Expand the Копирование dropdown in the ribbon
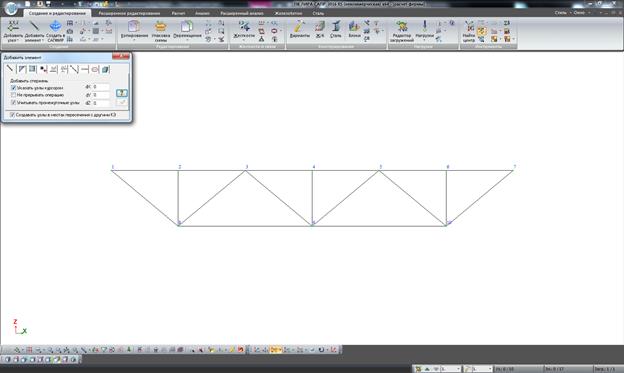624x373 pixels. pyautogui.click(x=134, y=40)
